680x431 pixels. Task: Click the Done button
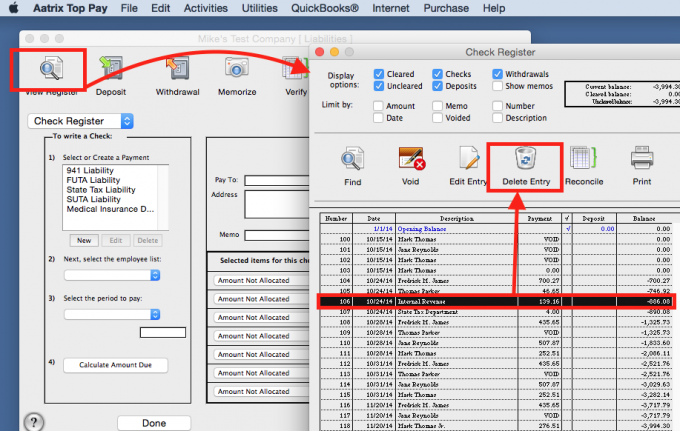click(x=154, y=423)
